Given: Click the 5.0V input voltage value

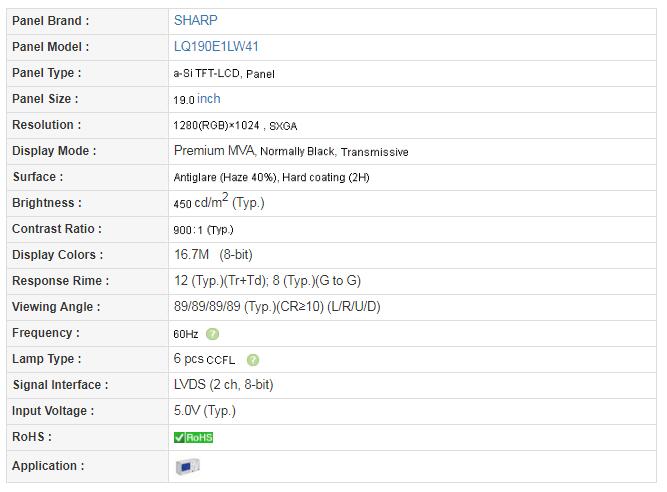Looking at the screenshot, I should point(205,411).
